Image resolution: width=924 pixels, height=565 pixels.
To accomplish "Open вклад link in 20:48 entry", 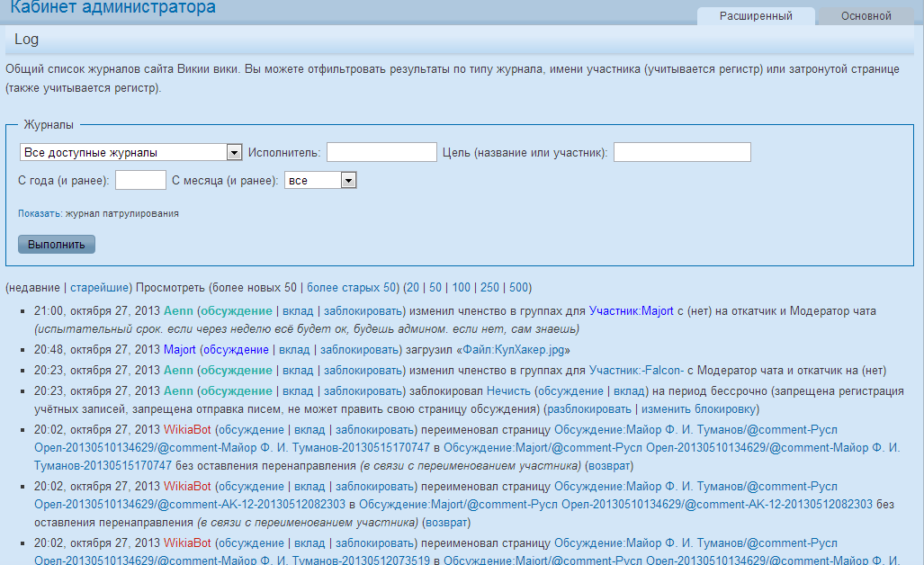I will point(294,350).
